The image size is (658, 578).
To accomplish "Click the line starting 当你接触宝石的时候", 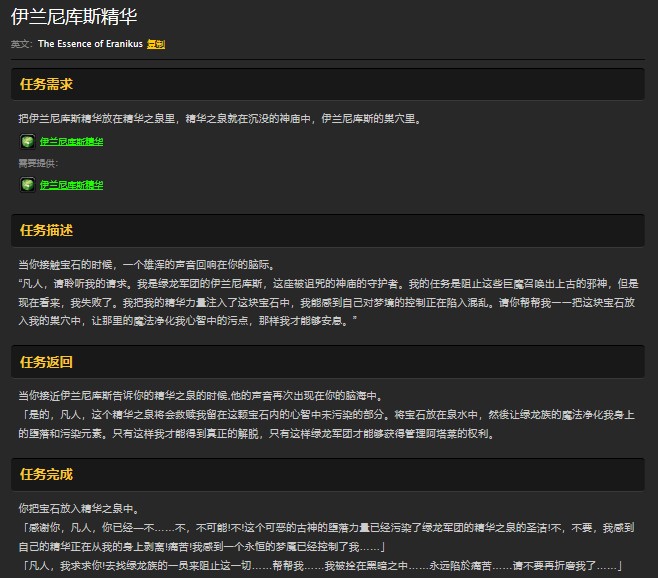I will click(145, 265).
